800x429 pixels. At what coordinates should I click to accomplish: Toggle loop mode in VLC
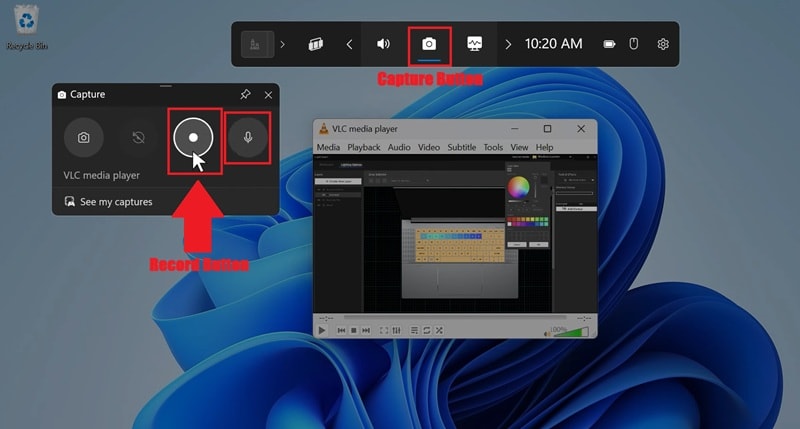click(x=427, y=331)
